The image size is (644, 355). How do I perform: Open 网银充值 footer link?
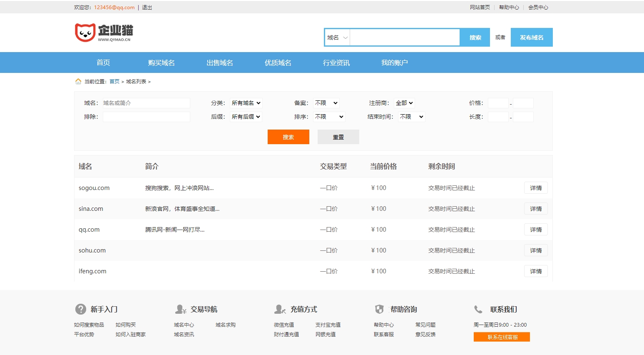point(326,335)
